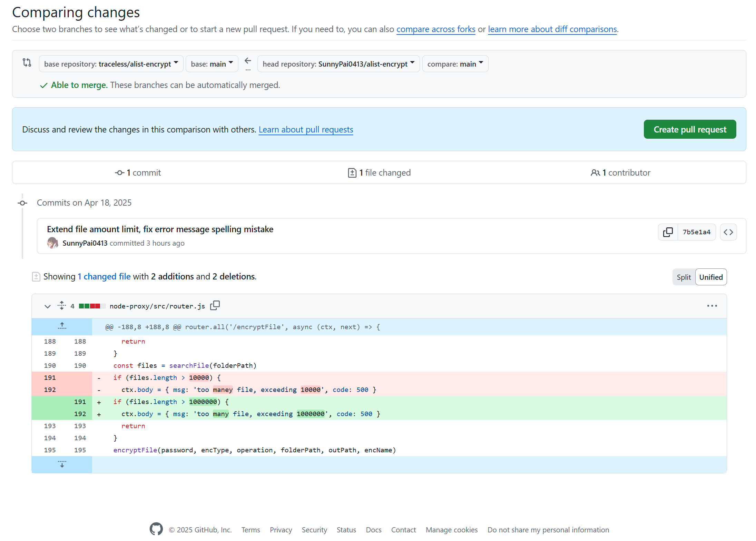Viewport: 756px width, 541px height.
Task: Open Contact footer link
Action: [403, 530]
